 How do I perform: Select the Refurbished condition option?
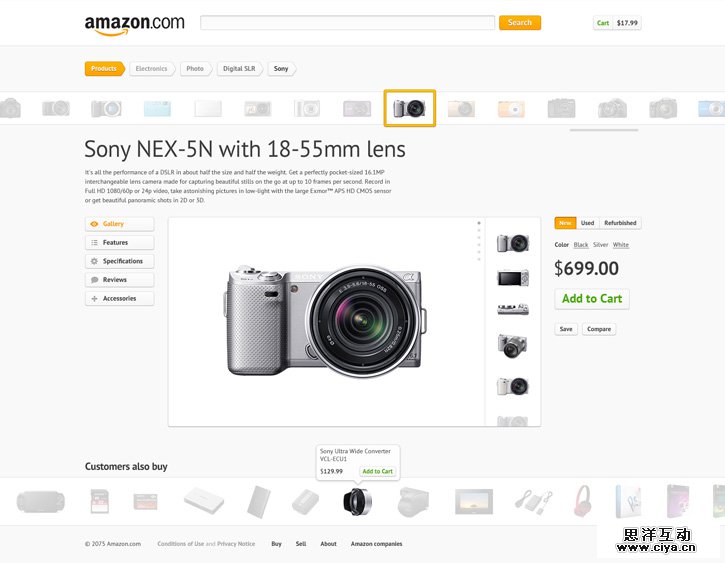click(x=620, y=223)
